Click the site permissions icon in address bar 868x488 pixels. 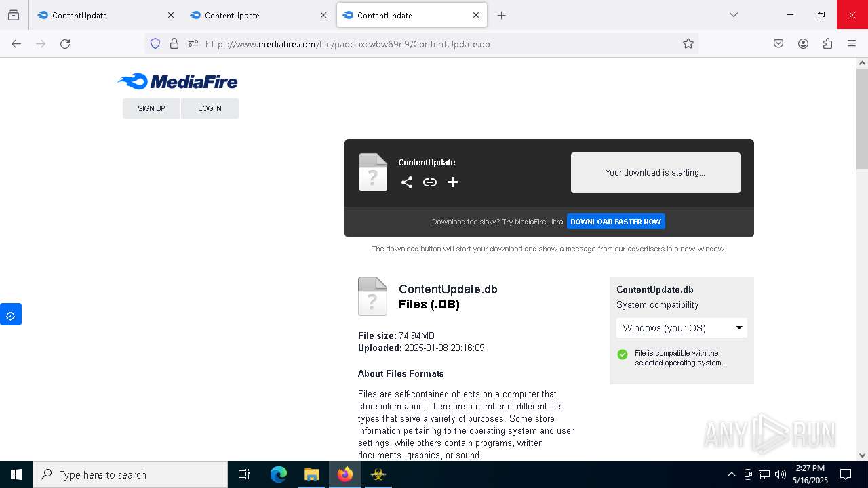193,43
